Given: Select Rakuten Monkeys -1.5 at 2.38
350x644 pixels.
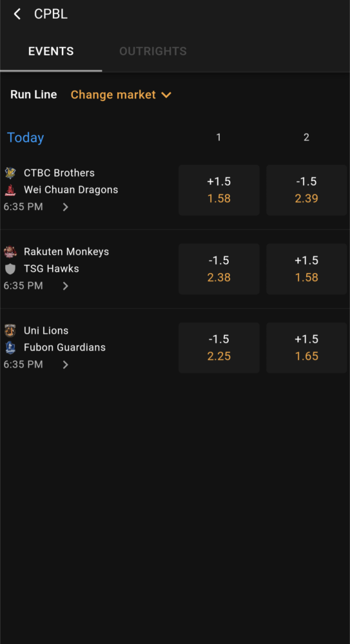Looking at the screenshot, I should 219,269.
